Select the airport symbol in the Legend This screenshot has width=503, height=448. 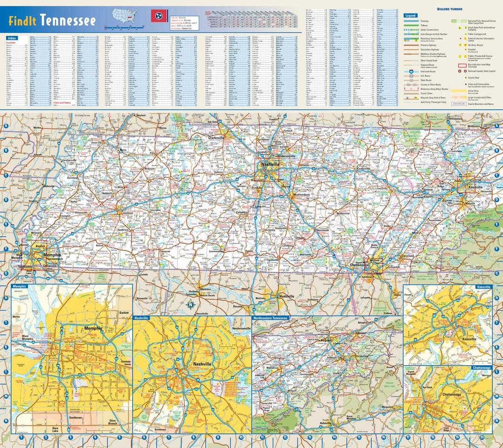tap(465, 45)
